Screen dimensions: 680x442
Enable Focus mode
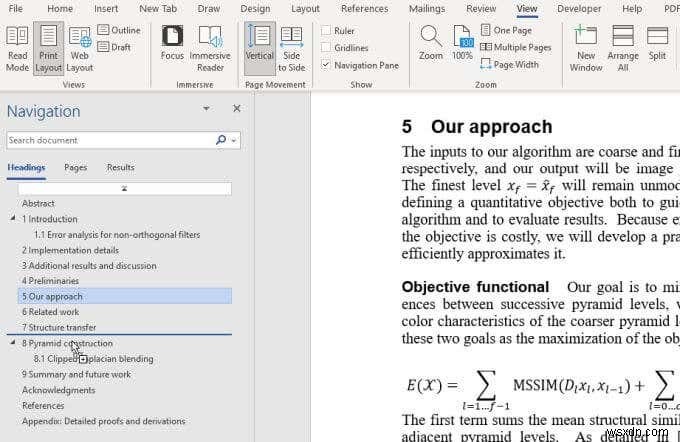click(172, 43)
